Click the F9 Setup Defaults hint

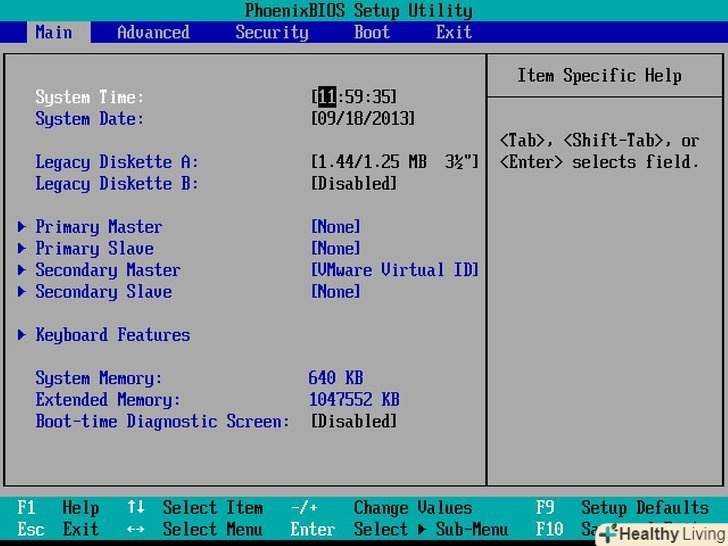[x=623, y=507]
